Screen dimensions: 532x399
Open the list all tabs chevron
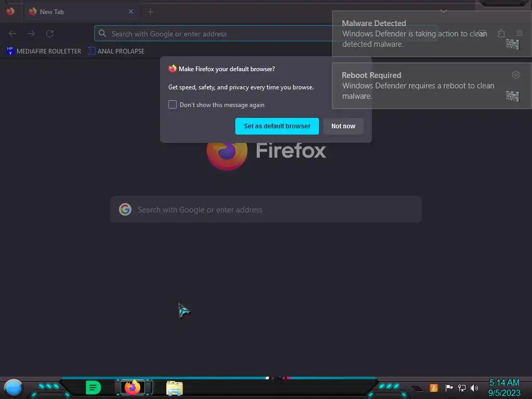[x=444, y=11]
